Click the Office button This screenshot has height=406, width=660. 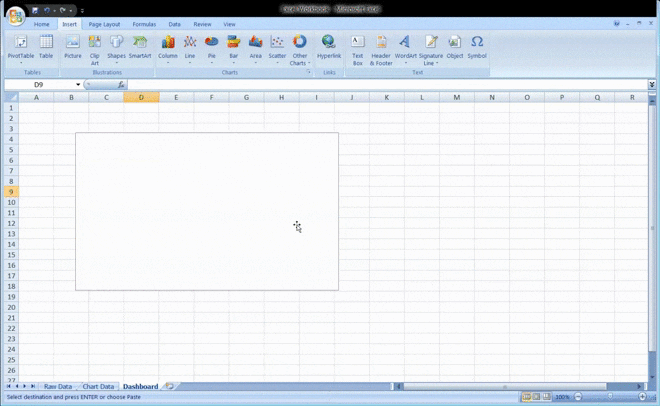[x=15, y=16]
